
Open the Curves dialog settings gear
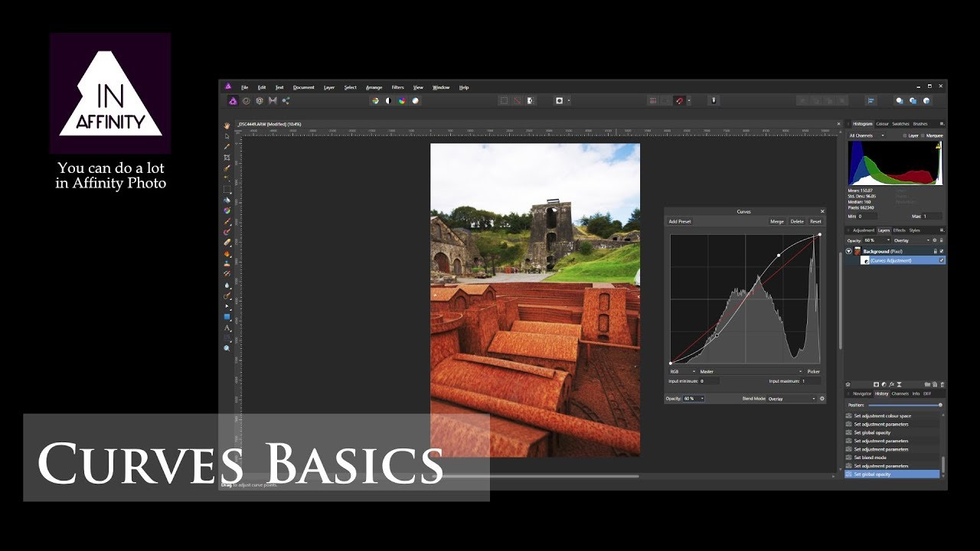point(822,399)
